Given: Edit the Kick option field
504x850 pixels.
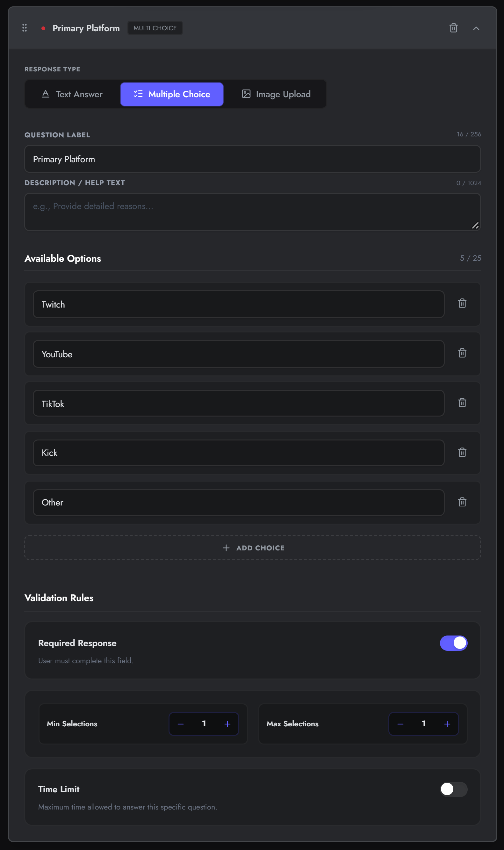Looking at the screenshot, I should click(238, 453).
